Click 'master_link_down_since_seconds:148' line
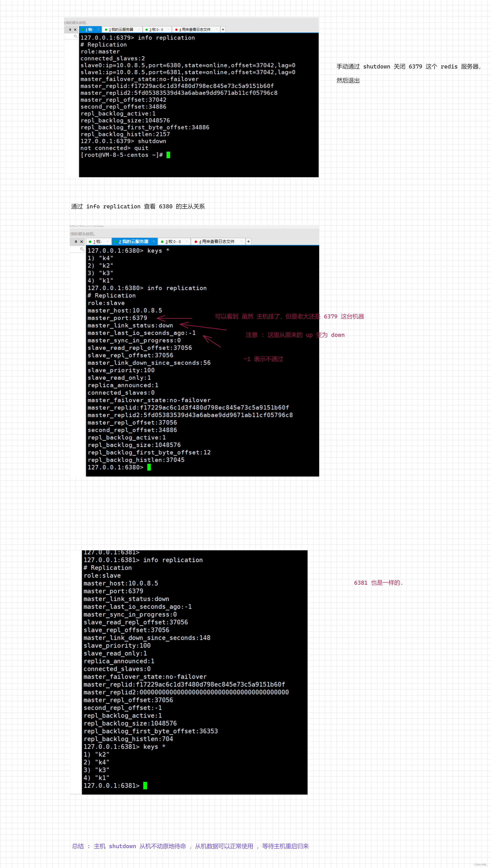This screenshot has width=491, height=868. pyautogui.click(x=147, y=638)
